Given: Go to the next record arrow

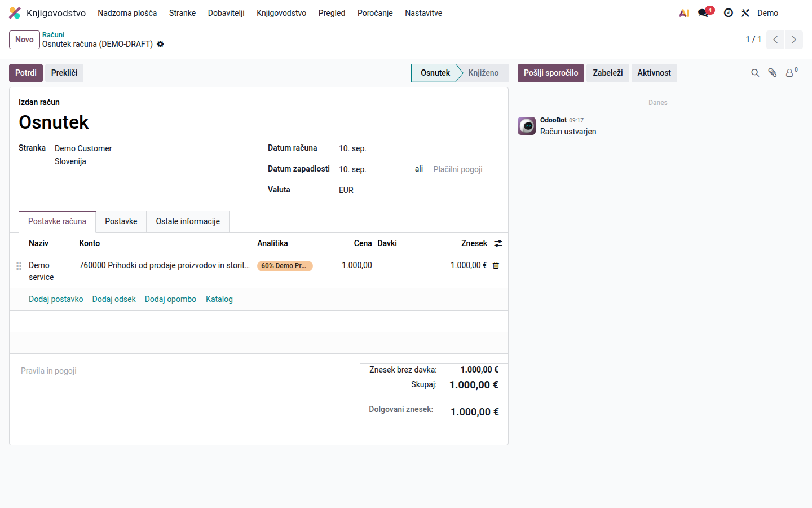Looking at the screenshot, I should tap(794, 40).
